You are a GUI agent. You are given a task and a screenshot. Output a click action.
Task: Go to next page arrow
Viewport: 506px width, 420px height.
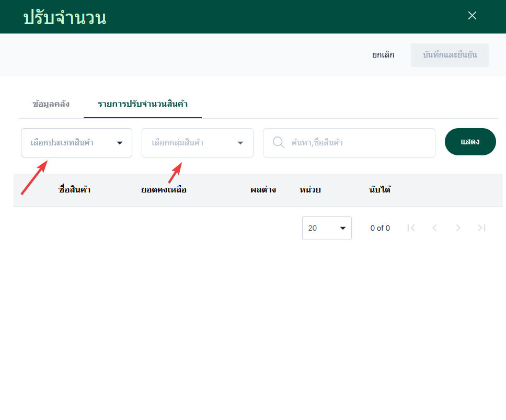(x=458, y=228)
